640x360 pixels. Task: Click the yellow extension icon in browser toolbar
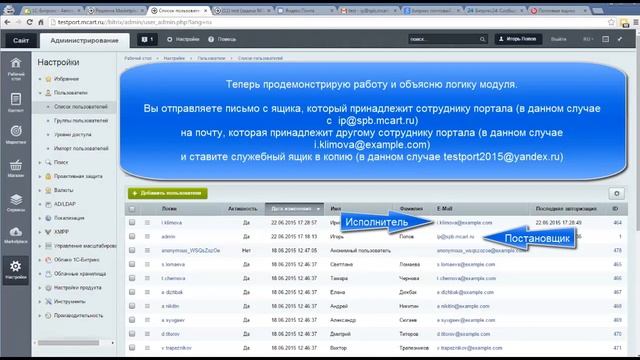tap(624, 22)
